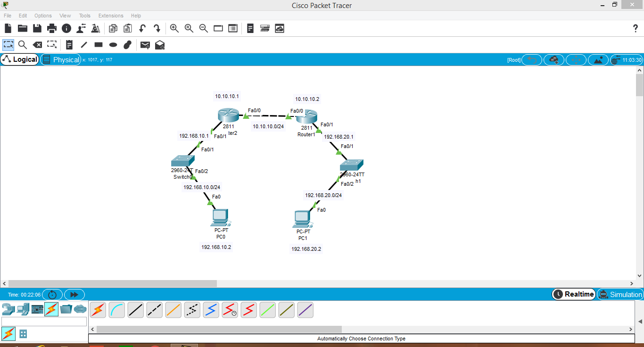Switch to Simulation mode
The width and height of the screenshot is (644, 347).
tap(620, 294)
